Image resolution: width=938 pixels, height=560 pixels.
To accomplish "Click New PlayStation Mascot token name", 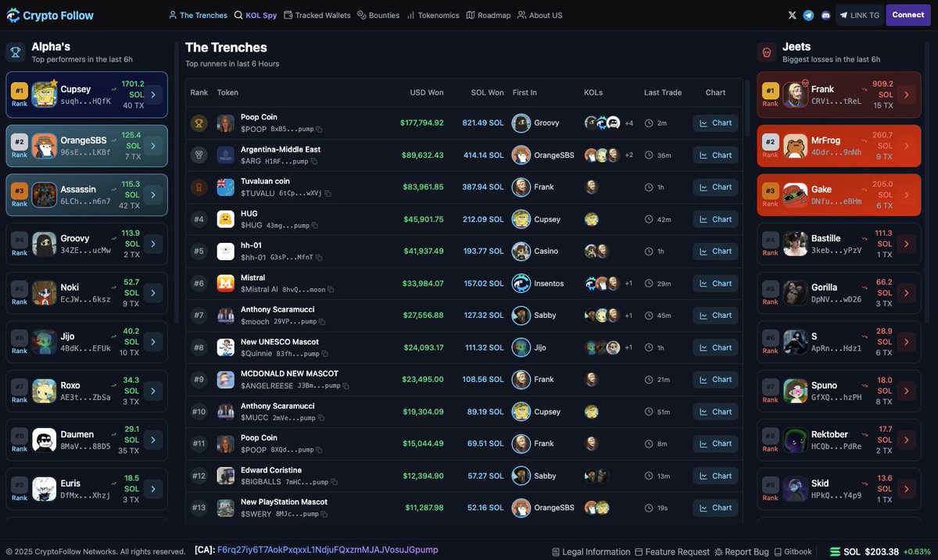I will pyautogui.click(x=284, y=501).
